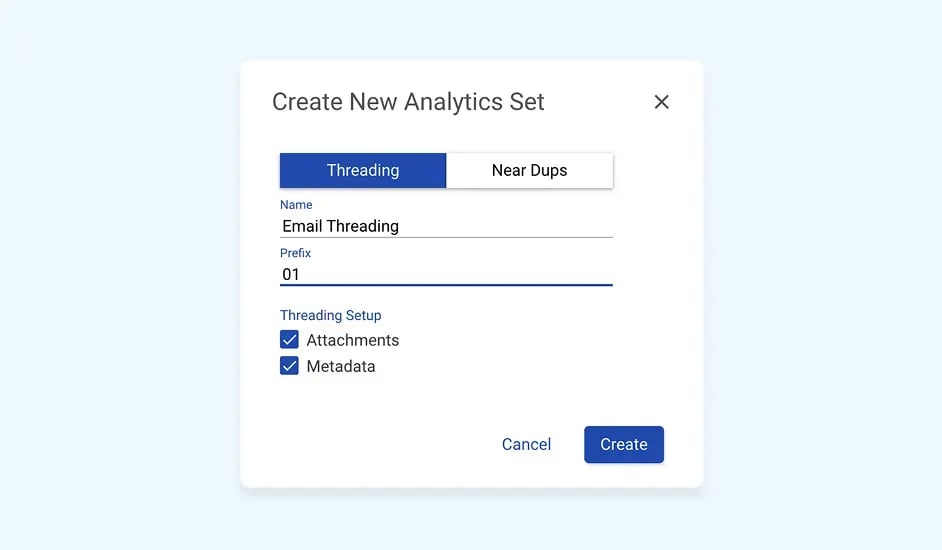Place cursor on the 01 Prefix value

pos(291,274)
